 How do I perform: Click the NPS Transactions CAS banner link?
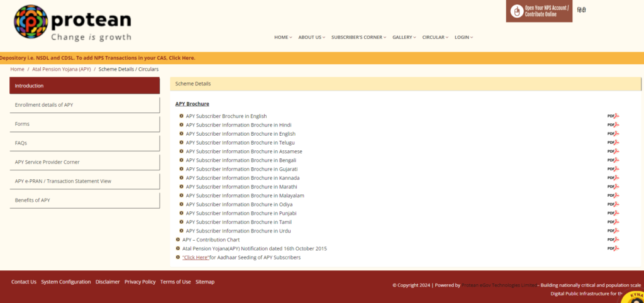click(x=97, y=58)
